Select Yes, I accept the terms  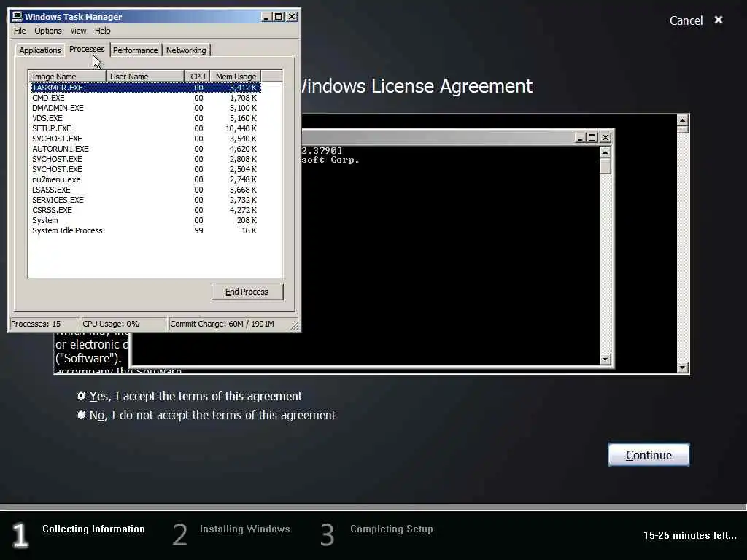point(189,396)
